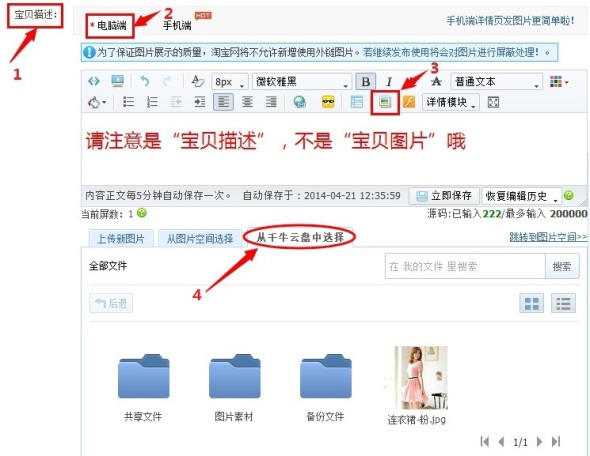Click the insert image icon in toolbar

click(x=385, y=102)
